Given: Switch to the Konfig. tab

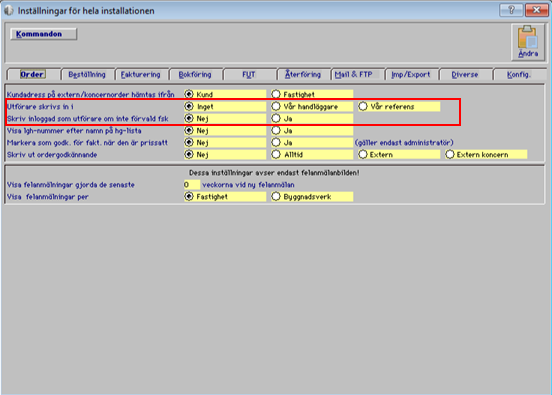Looking at the screenshot, I should [x=519, y=74].
